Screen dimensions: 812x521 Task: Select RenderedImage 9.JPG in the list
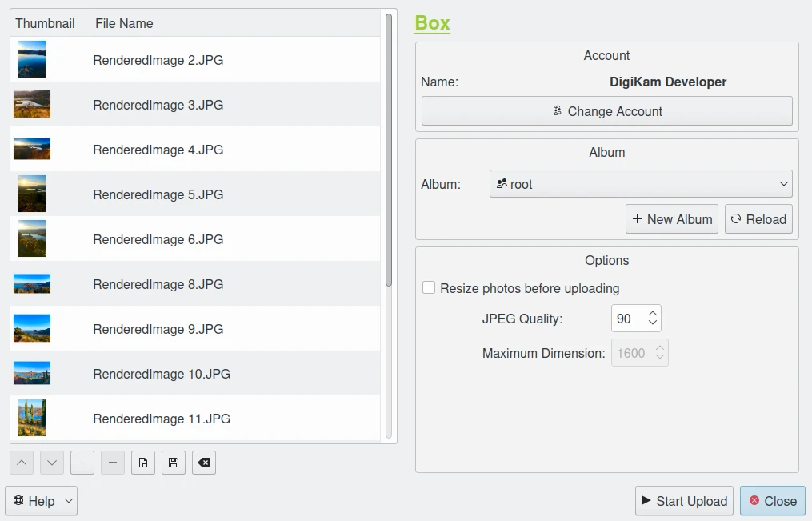coord(158,329)
